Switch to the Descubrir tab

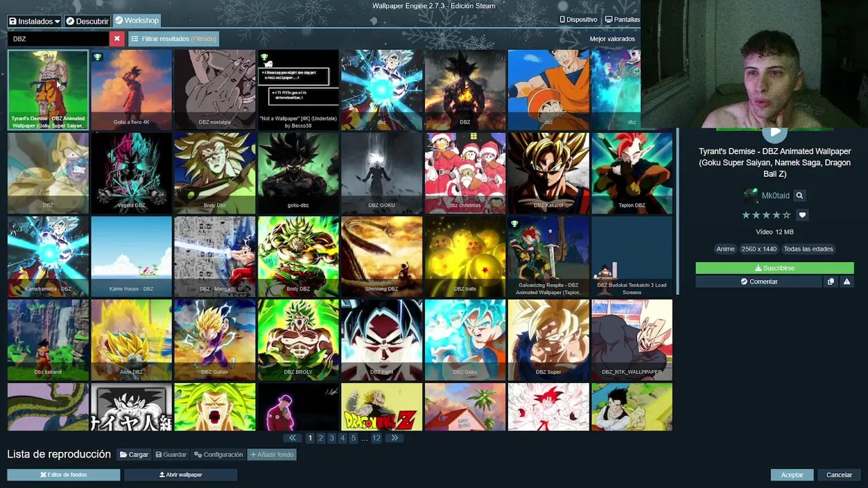(x=87, y=21)
